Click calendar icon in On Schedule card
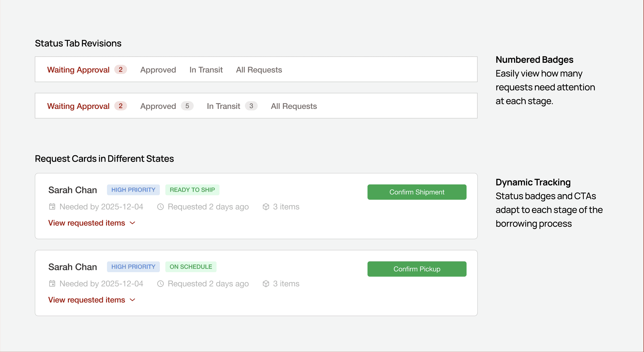The width and height of the screenshot is (644, 352). pyautogui.click(x=52, y=284)
